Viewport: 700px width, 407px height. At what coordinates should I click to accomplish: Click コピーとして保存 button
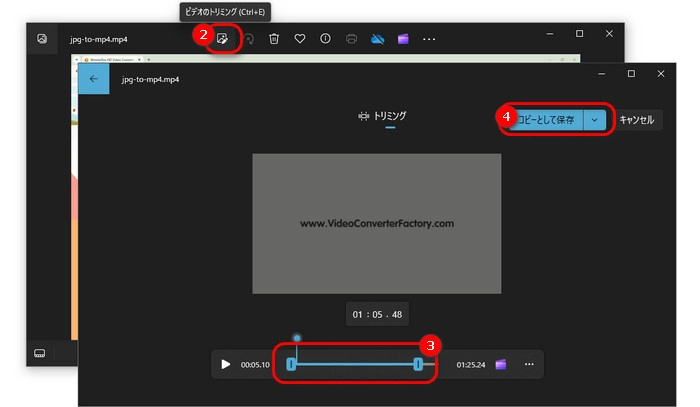(x=546, y=120)
